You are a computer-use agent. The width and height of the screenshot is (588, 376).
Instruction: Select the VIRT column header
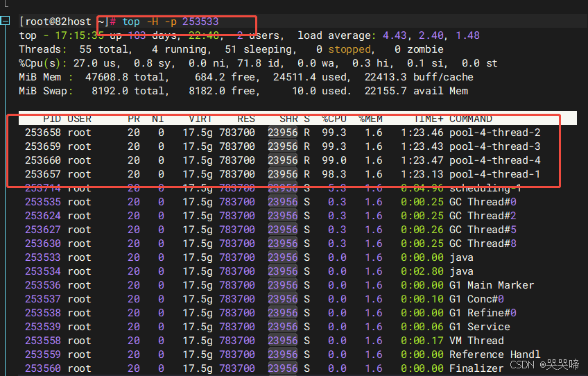tap(200, 119)
